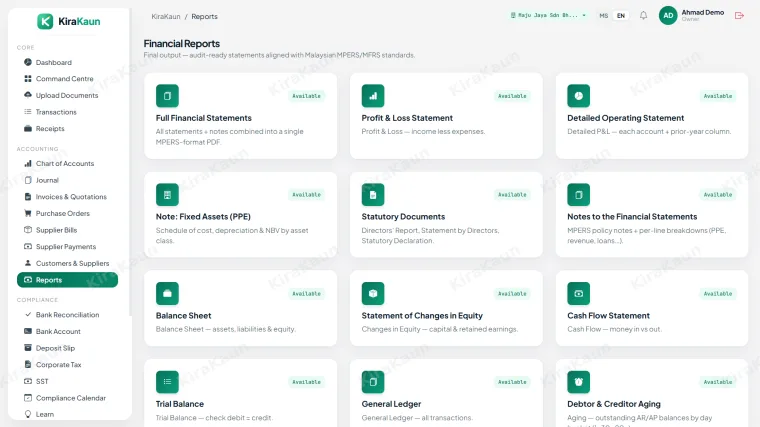Open Notes to the Financial Statements
Screen dimensions: 760x427
pyautogui.click(x=652, y=214)
